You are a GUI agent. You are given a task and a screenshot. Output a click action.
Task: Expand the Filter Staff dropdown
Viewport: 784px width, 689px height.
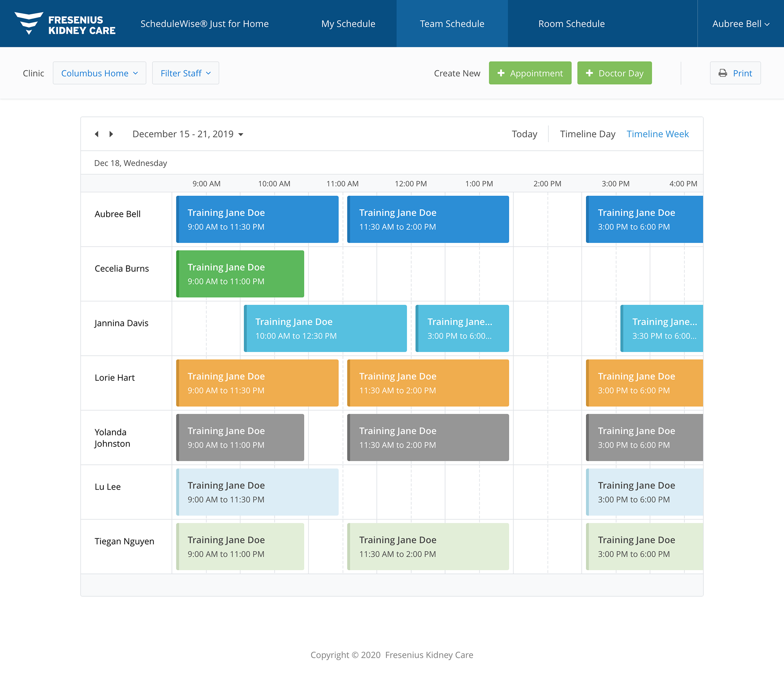(x=185, y=73)
